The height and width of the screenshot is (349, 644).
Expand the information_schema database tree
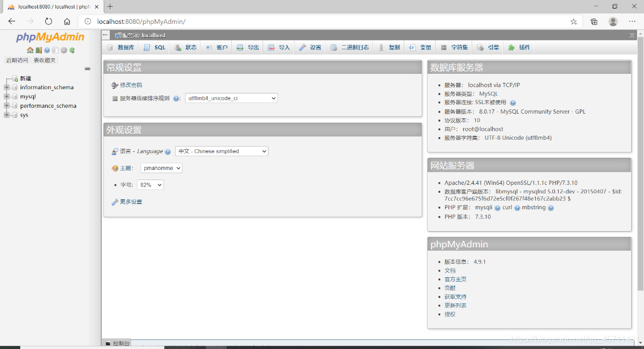[x=6, y=88]
